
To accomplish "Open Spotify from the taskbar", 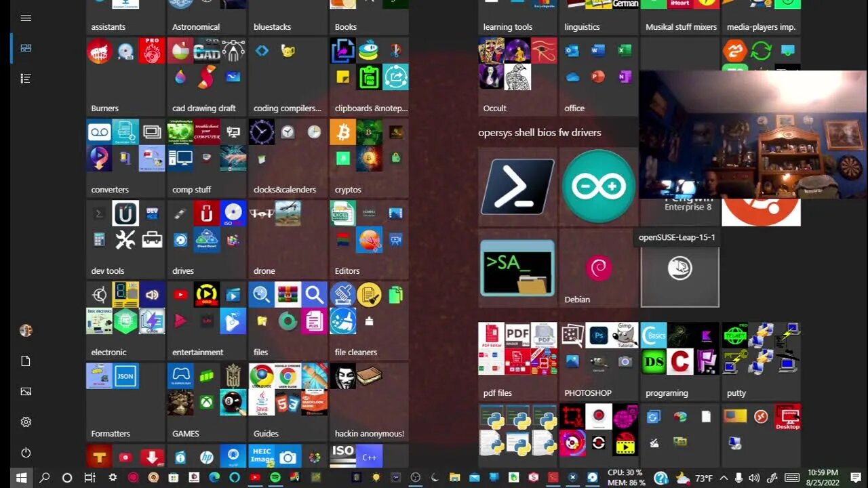I will 275,478.
